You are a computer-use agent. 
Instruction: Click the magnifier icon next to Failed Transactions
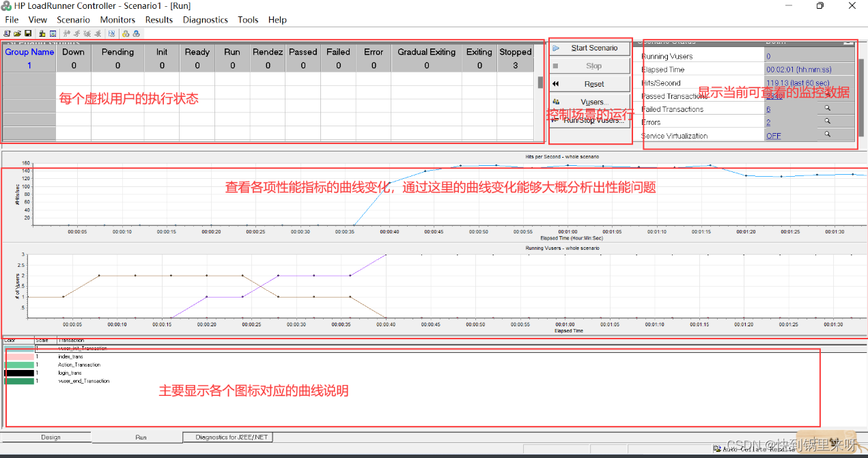tap(826, 109)
